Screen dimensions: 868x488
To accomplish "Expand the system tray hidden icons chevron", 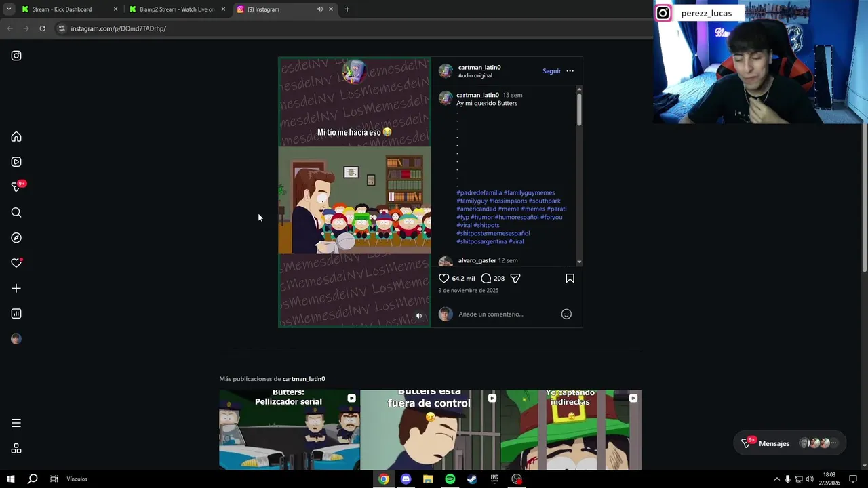I will point(776,479).
